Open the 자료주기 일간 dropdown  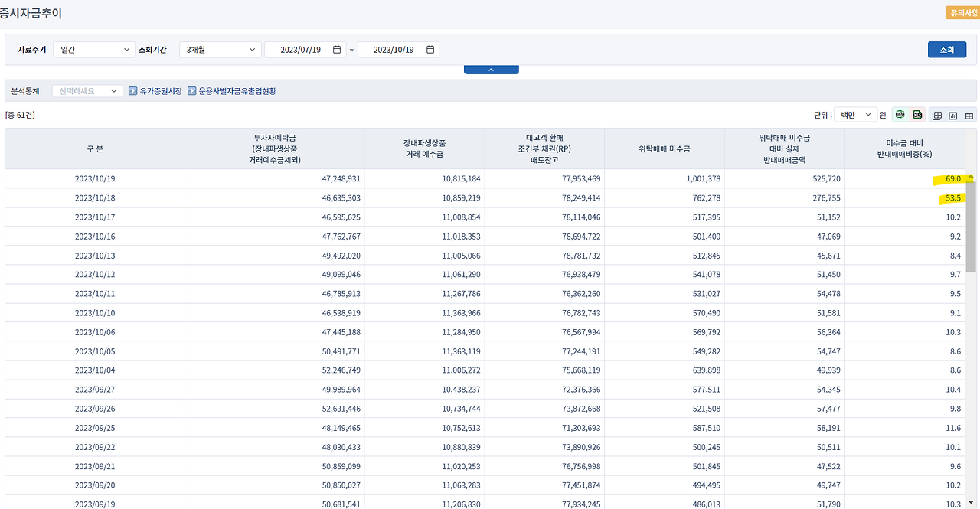point(94,50)
